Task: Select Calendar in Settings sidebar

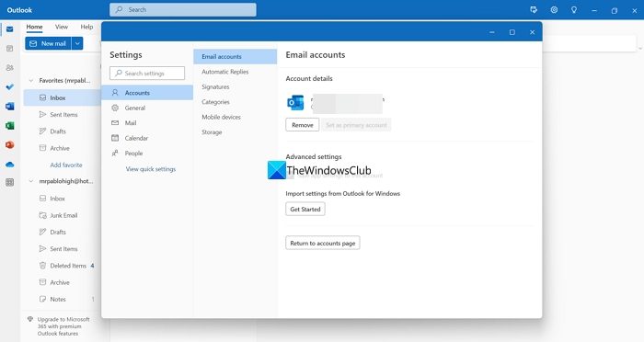Action: pos(147,138)
